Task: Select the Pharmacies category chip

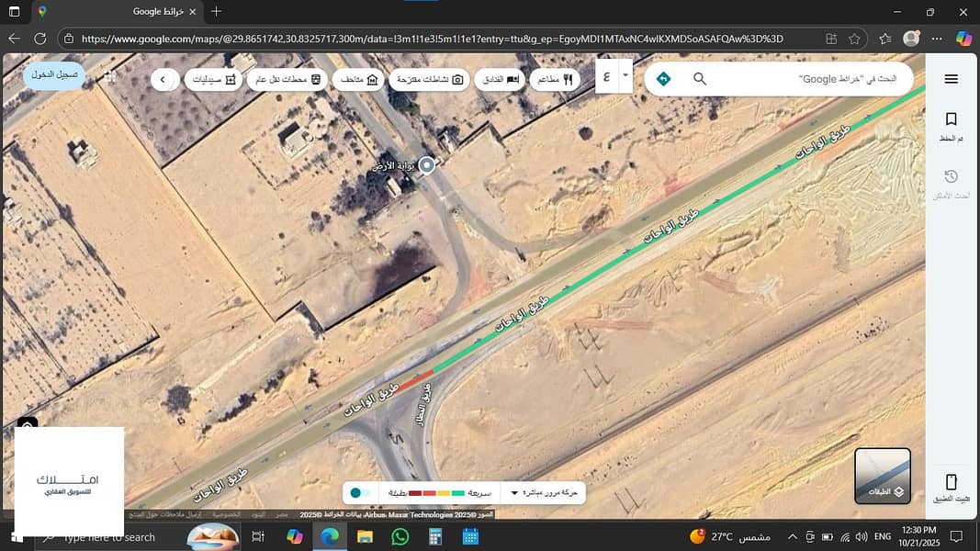Action: [215, 80]
